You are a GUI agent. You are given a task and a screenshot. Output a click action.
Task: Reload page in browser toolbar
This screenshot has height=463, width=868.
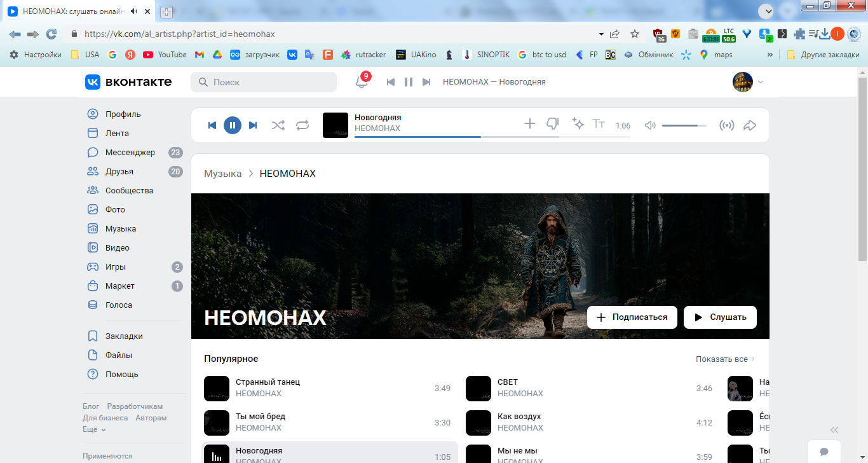pyautogui.click(x=51, y=34)
